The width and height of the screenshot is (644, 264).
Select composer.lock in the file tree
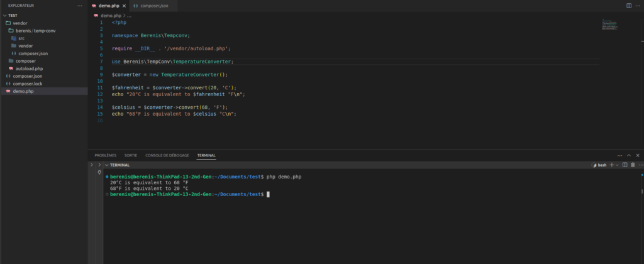point(27,84)
